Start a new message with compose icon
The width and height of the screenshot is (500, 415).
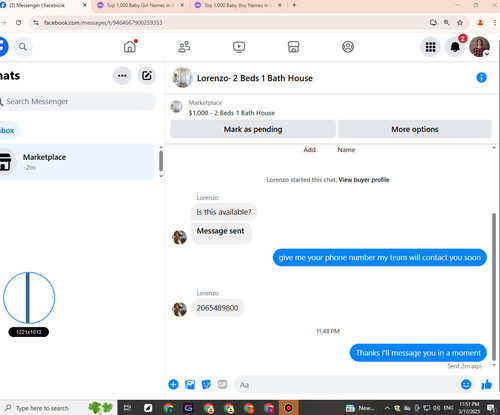tap(147, 76)
